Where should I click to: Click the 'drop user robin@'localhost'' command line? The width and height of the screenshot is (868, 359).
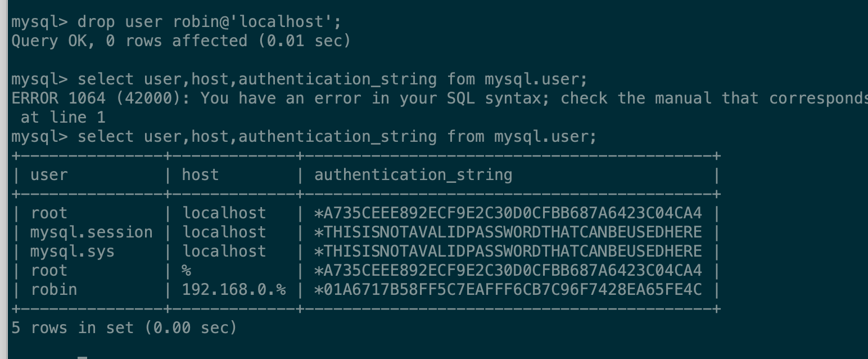pos(176,22)
